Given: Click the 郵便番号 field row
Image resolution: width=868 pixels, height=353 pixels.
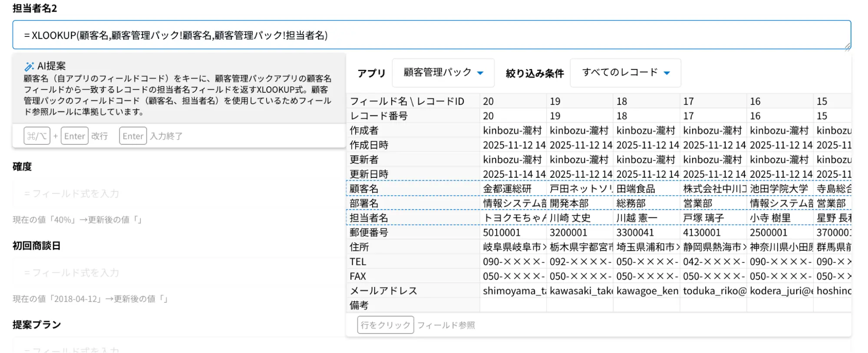Looking at the screenshot, I should tap(369, 232).
